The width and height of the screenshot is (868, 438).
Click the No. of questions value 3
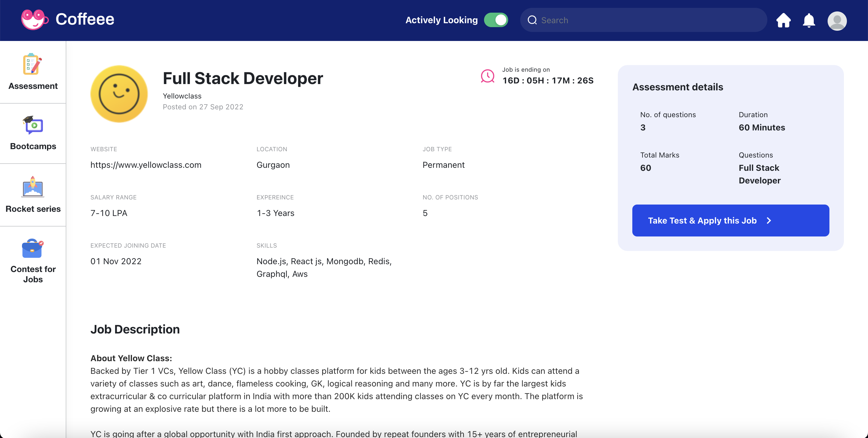click(643, 128)
